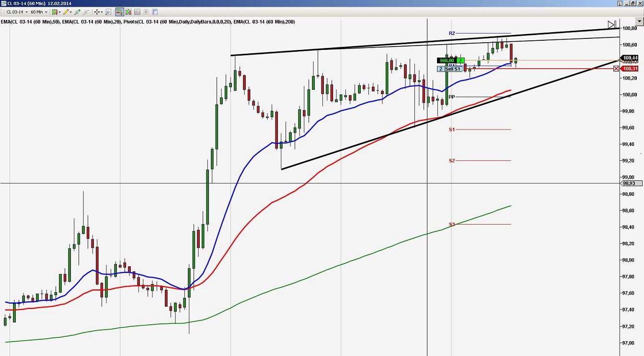This screenshot has height=356, width=644.
Task: Click the price axis scrollbar arrow
Action: (640, 21)
